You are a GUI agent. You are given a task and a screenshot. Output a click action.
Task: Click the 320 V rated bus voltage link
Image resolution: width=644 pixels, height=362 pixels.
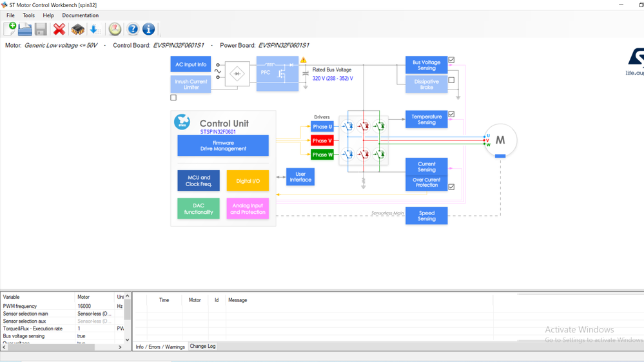coord(333,79)
